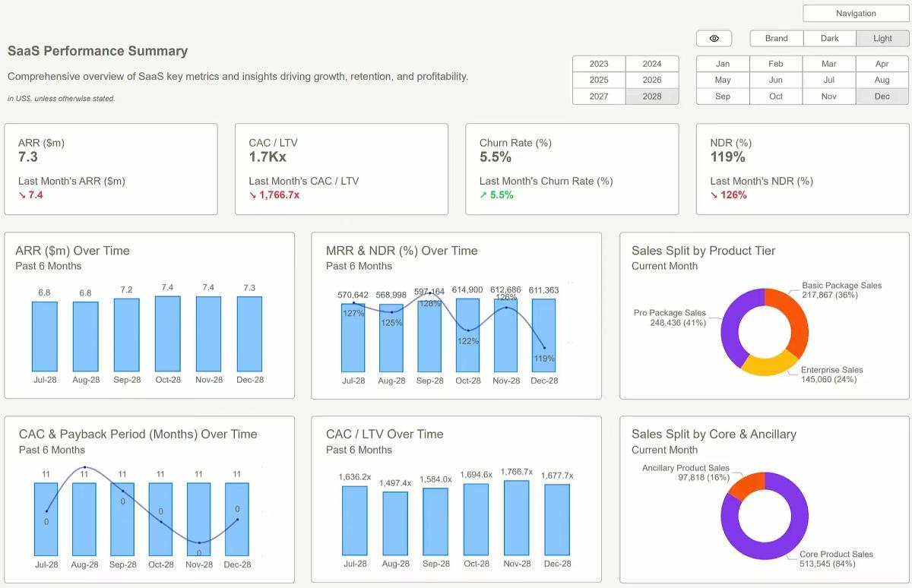Click the SaaS Performance Summary title
The height and width of the screenshot is (588, 912).
[97, 51]
